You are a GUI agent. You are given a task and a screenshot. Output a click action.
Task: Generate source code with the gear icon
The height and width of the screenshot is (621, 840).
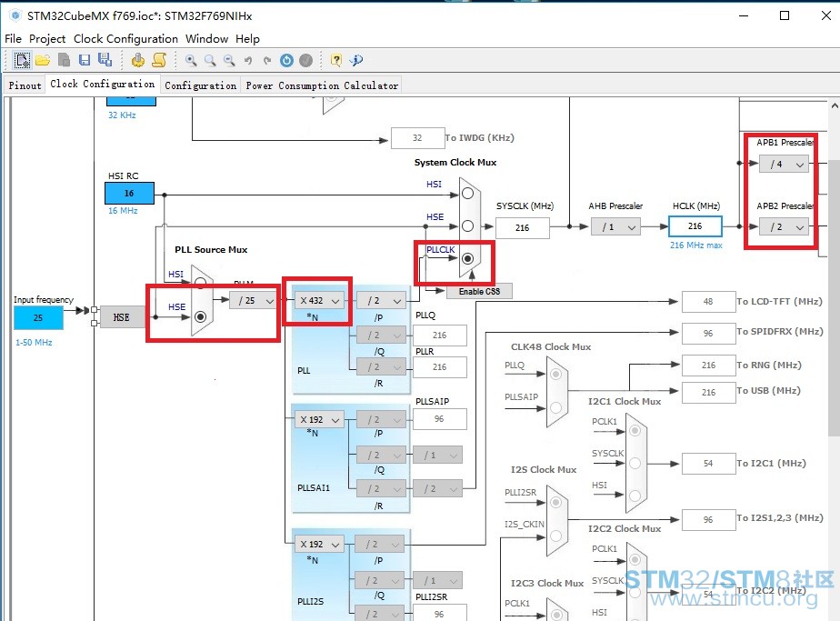click(137, 60)
